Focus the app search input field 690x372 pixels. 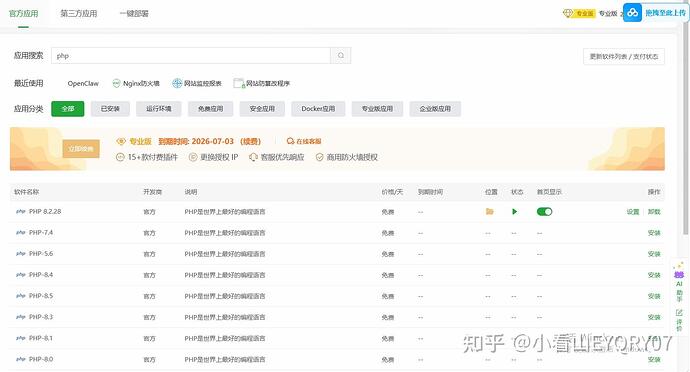pyautogui.click(x=191, y=56)
